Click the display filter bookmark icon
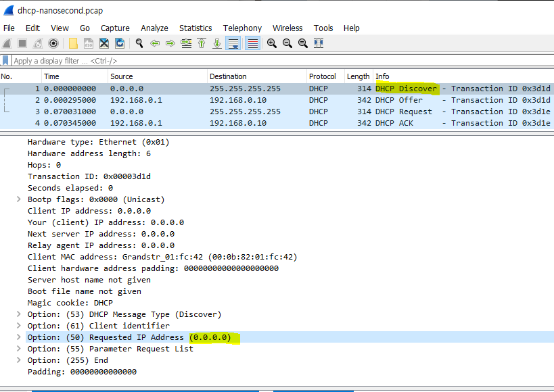 [x=5, y=60]
